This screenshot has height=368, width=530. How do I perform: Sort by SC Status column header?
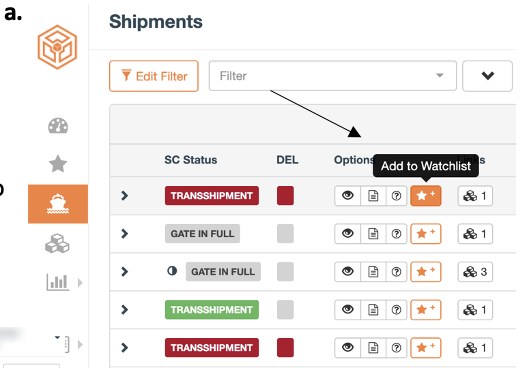tap(191, 160)
